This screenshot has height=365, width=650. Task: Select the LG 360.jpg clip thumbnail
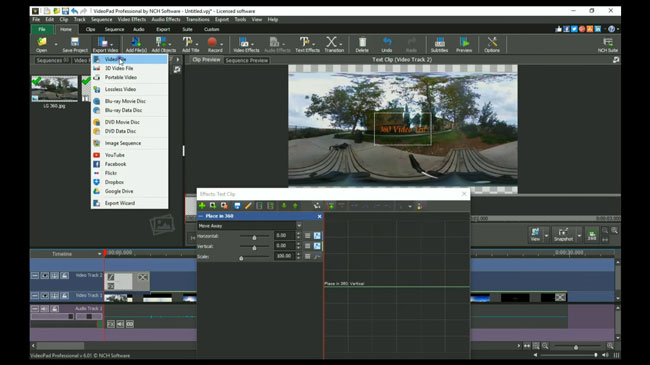click(x=54, y=88)
